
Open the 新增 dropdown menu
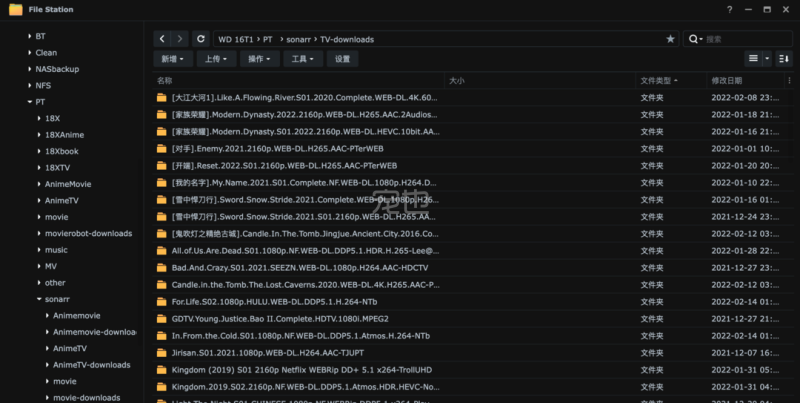click(x=172, y=59)
